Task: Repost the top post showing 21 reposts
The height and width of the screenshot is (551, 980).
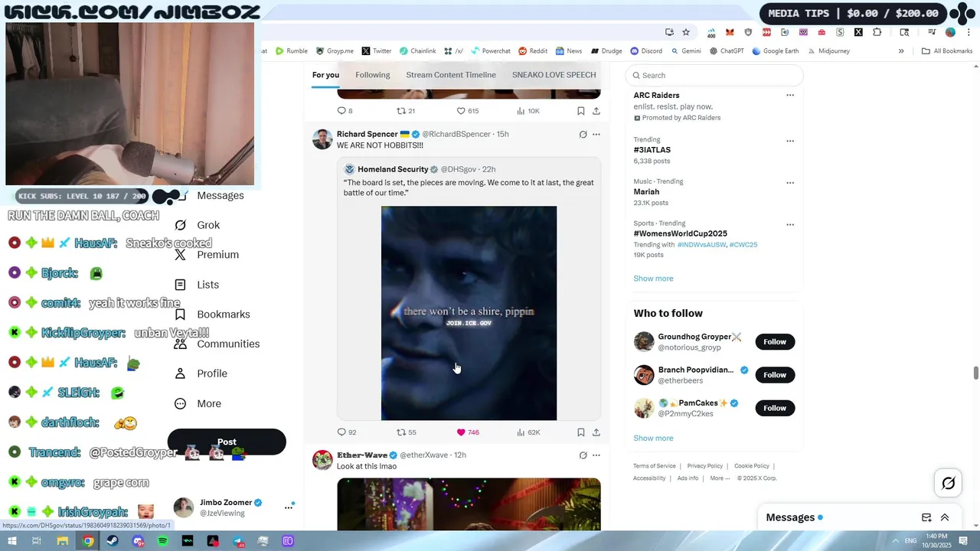Action: click(x=400, y=111)
